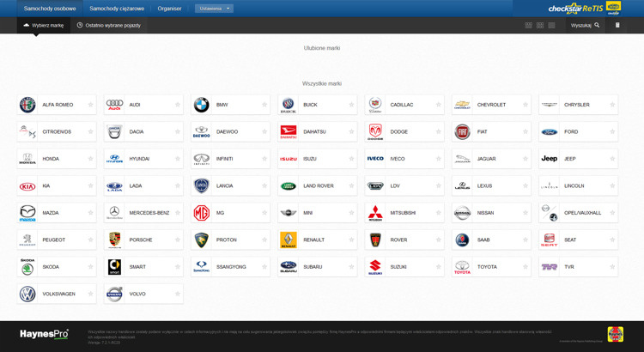Viewport: 644px width, 352px height.
Task: Open the notepad icon in the toolbar
Action: click(617, 25)
